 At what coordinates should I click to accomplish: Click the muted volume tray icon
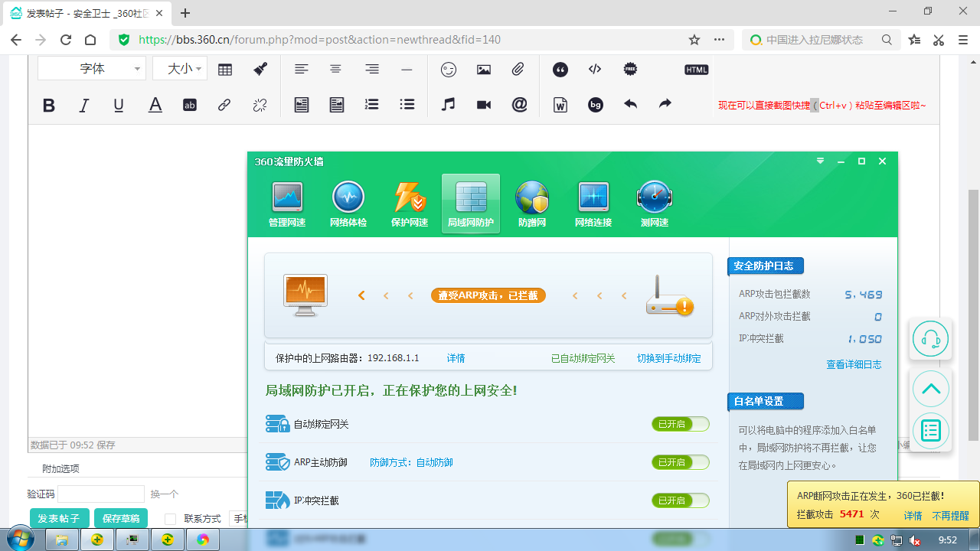point(914,540)
